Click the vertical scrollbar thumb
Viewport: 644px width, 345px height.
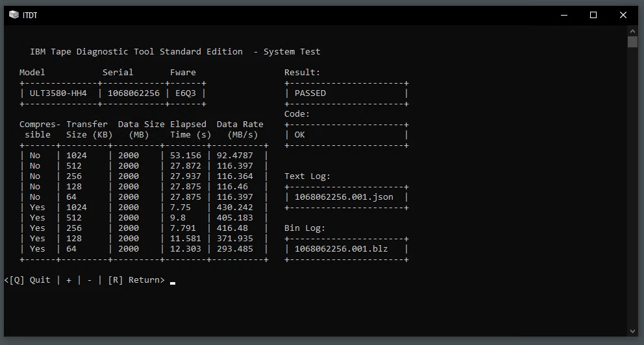point(632,42)
